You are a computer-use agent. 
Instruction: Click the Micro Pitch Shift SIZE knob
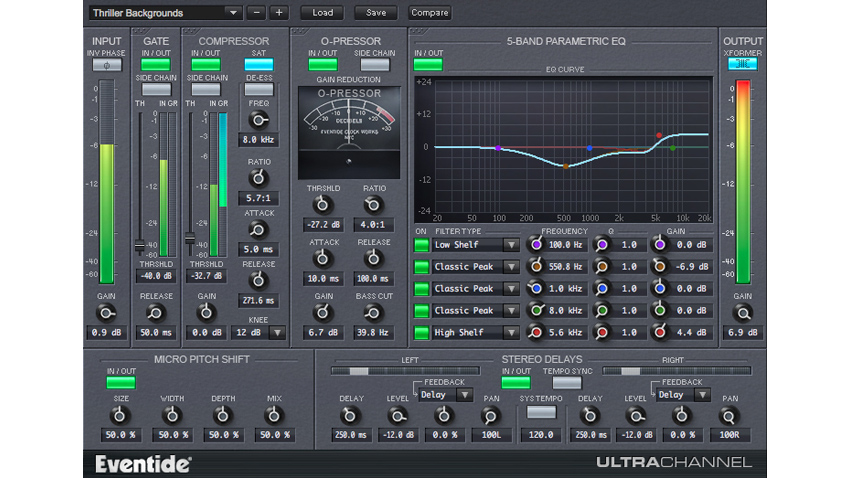point(120,416)
